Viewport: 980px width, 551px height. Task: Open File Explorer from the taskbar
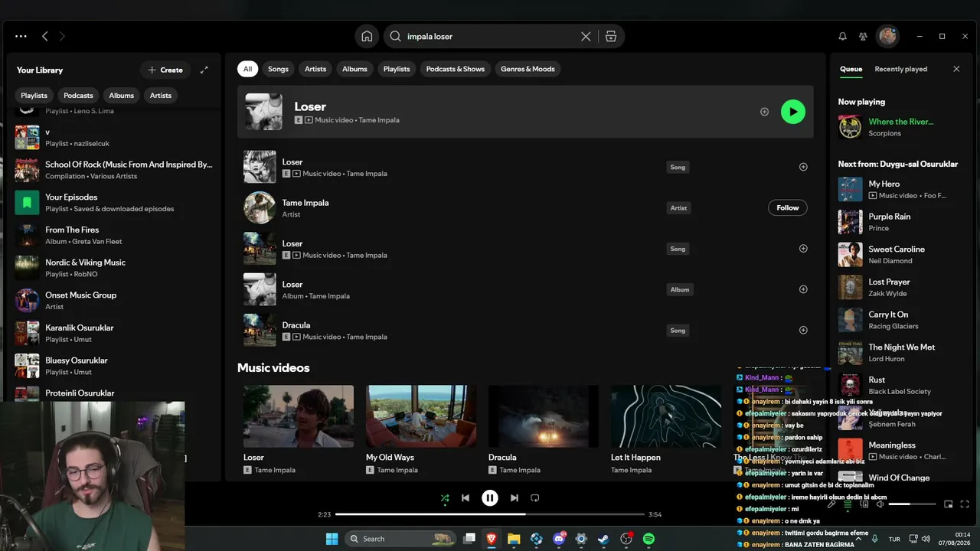click(514, 539)
